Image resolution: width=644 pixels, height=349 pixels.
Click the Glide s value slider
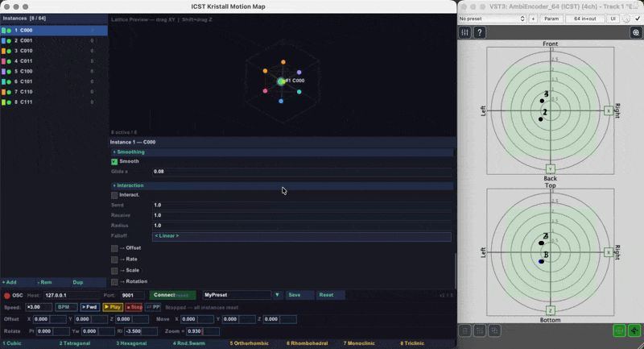[x=302, y=172]
